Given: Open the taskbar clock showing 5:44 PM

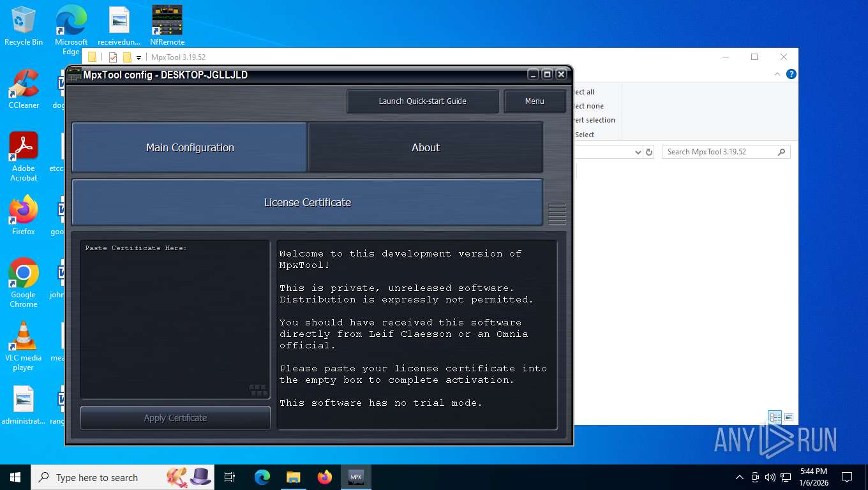Looking at the screenshot, I should pyautogui.click(x=812, y=477).
